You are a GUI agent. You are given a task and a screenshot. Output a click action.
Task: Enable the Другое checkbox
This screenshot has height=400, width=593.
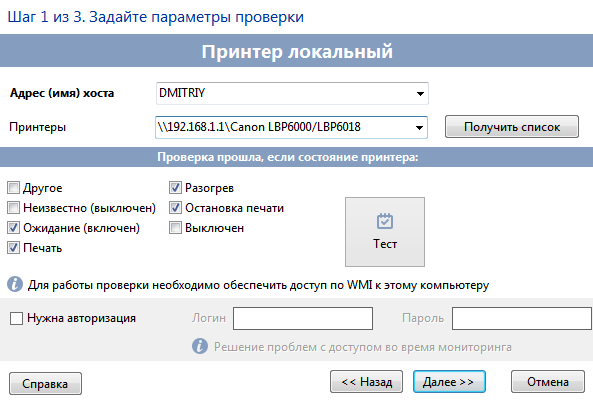point(14,188)
